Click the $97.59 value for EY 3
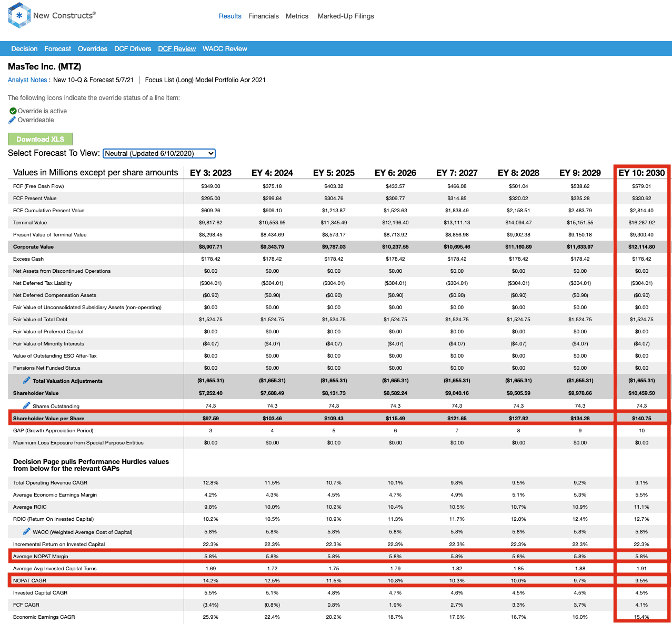The width and height of the screenshot is (672, 624). (210, 419)
